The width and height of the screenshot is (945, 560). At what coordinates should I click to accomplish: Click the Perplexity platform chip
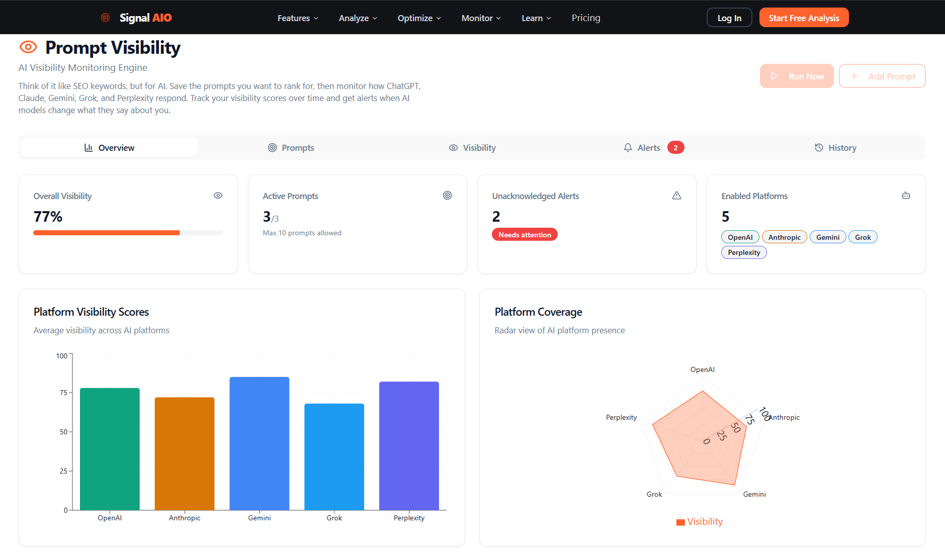tap(744, 252)
